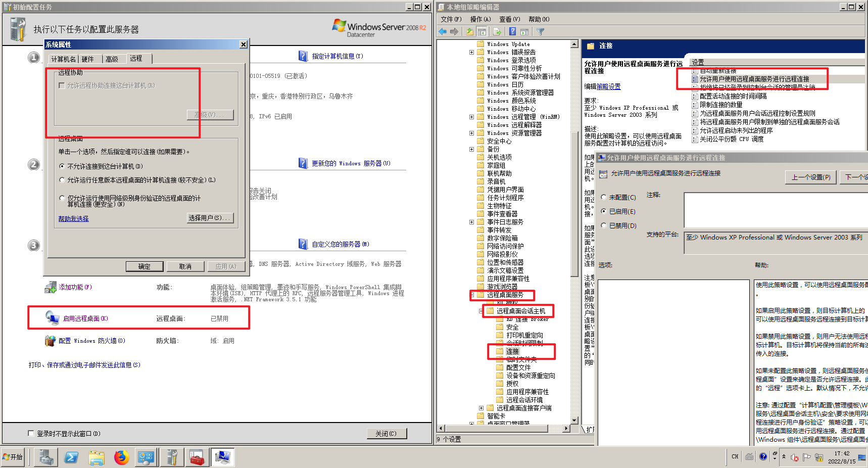Select the 限制连接的数量 policy setting
The image size is (868, 468).
[x=721, y=105]
